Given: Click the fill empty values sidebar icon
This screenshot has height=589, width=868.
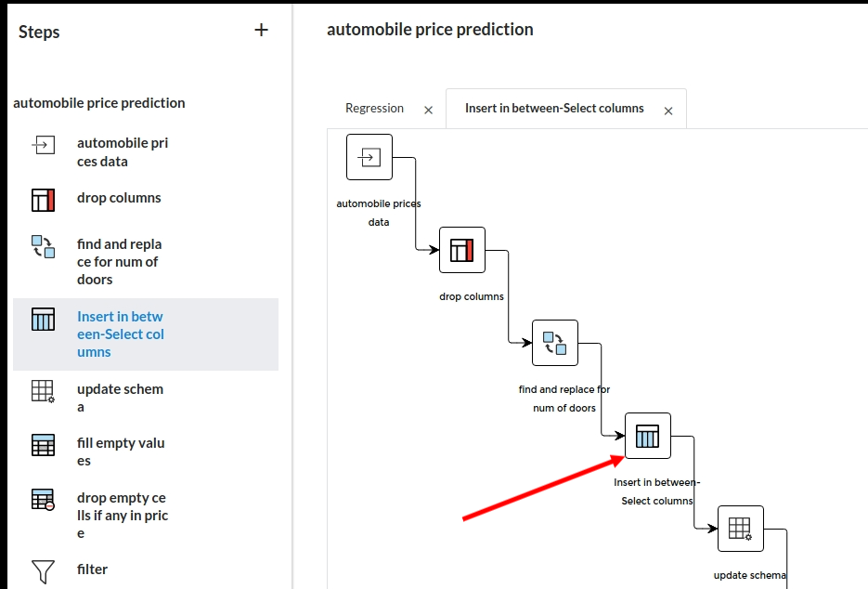Looking at the screenshot, I should tap(44, 445).
